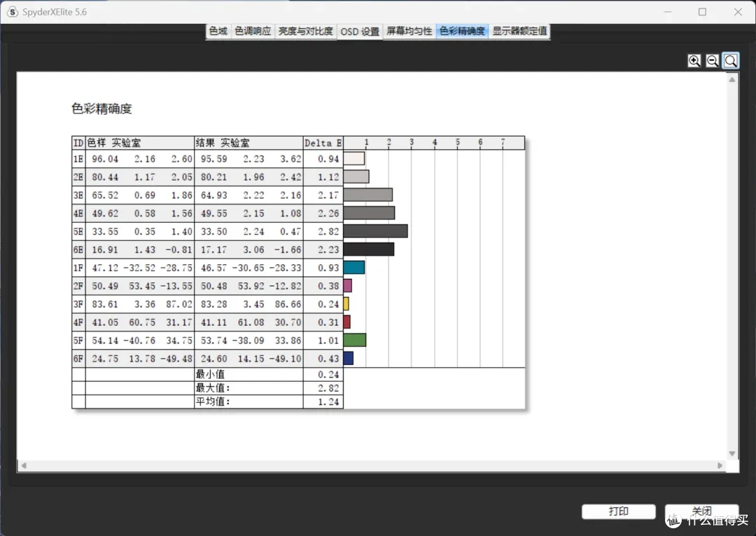Select the OSD 设置 tab
Screen dimensions: 756x536
tap(360, 32)
